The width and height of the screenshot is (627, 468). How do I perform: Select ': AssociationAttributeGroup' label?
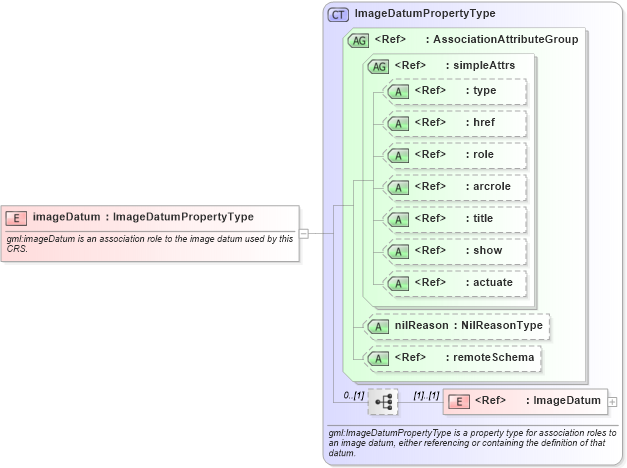pyautogui.click(x=502, y=39)
